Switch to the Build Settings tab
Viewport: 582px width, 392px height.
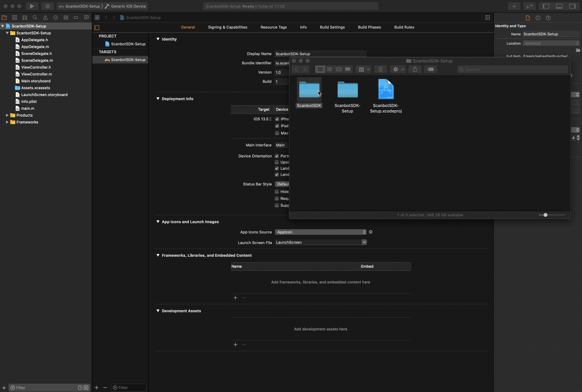coord(332,27)
